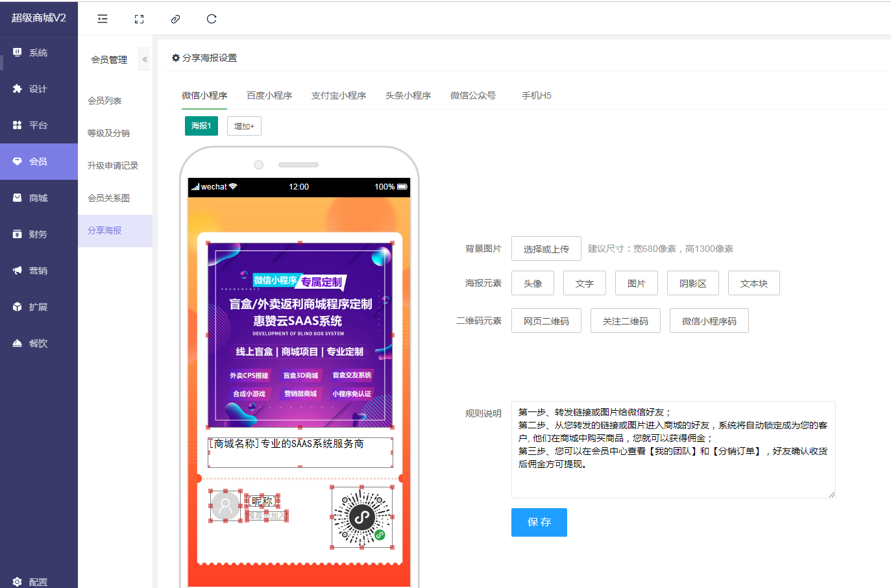
Task: Click the 超级商城V2 logo title
Action: [x=39, y=18]
